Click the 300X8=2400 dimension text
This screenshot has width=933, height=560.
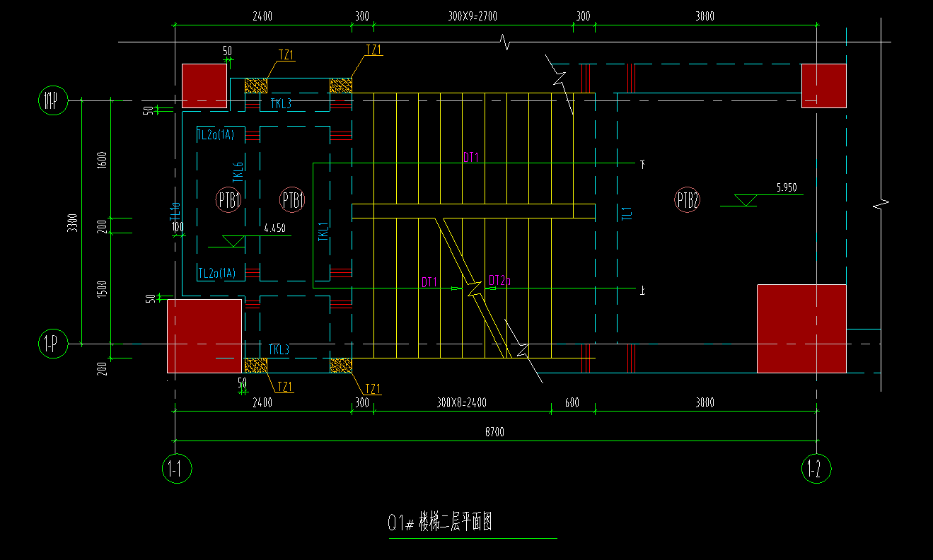[462, 403]
